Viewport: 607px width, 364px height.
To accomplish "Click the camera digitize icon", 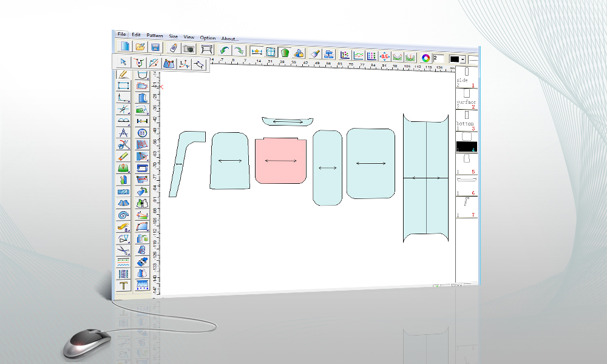I will [x=189, y=49].
